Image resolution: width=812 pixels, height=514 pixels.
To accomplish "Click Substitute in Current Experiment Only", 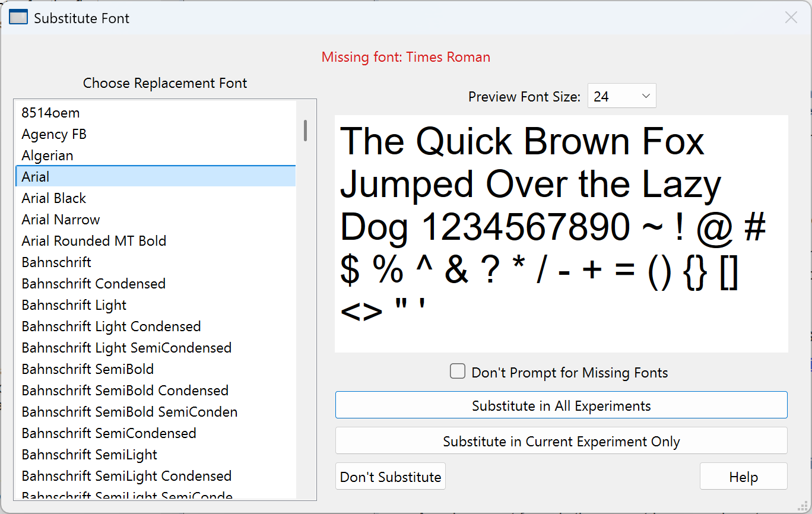I will pos(561,441).
